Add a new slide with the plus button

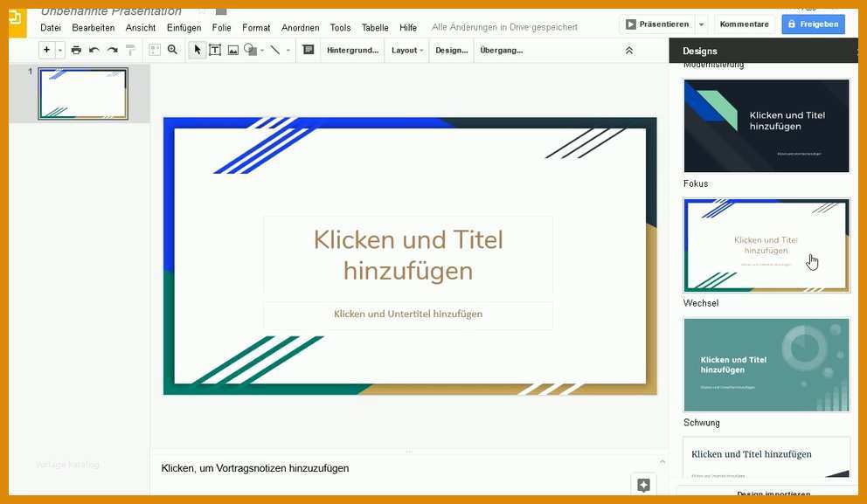tap(46, 50)
